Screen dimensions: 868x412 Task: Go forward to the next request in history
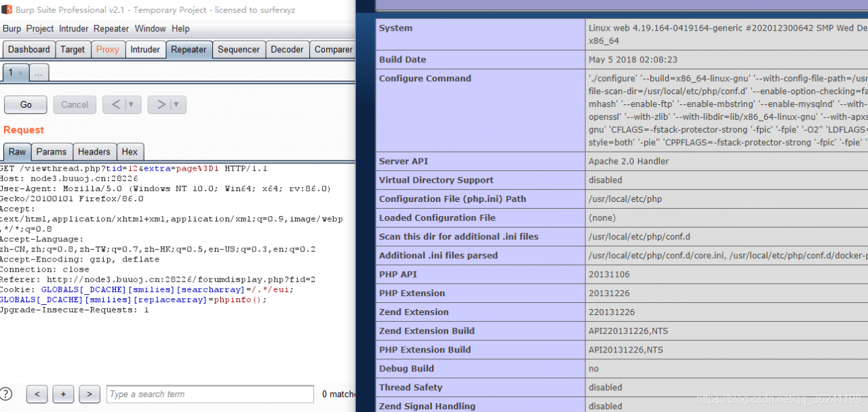[159, 104]
